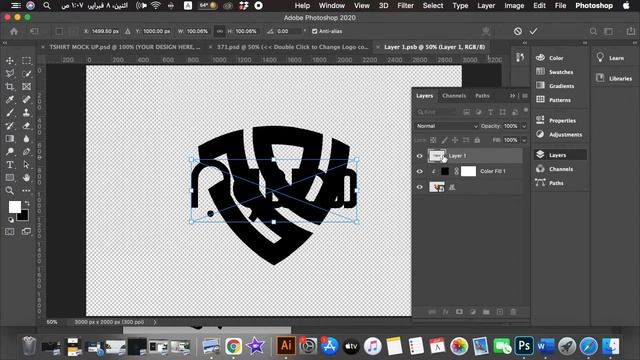This screenshot has height=360, width=640.
Task: Collapse the toolbar with double arrows
Action: coord(5,43)
